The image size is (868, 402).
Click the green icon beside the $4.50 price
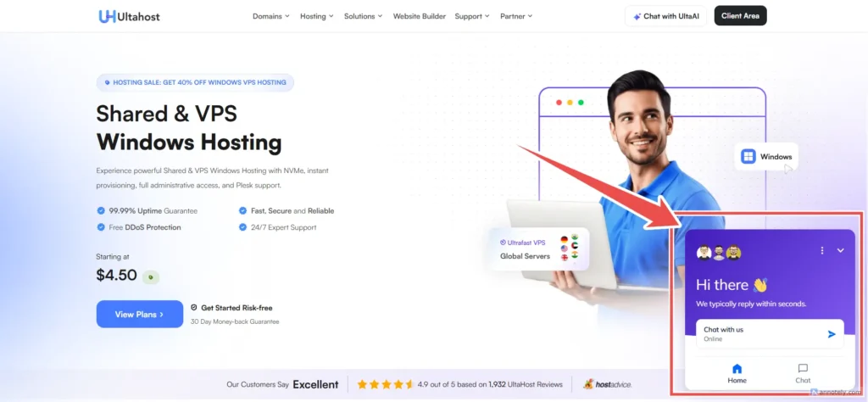[x=151, y=276]
